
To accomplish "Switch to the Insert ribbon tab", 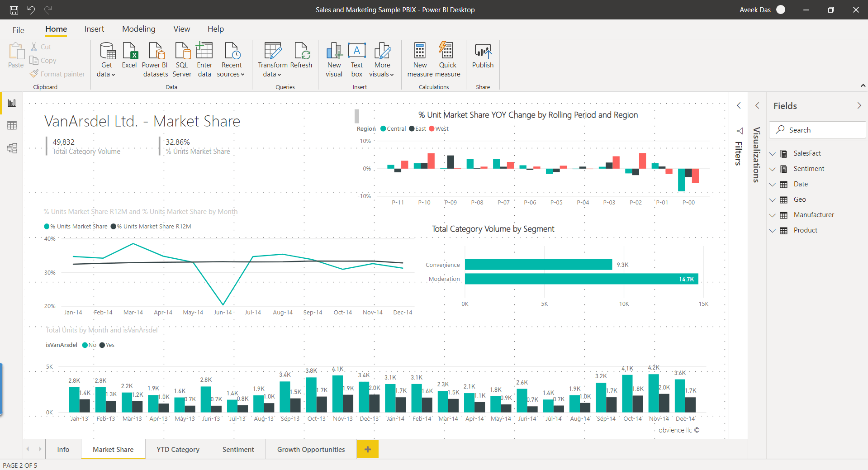I will 94,29.
